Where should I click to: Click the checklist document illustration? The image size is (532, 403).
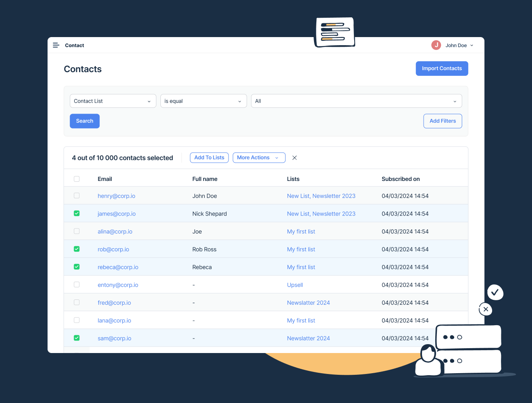coord(335,32)
